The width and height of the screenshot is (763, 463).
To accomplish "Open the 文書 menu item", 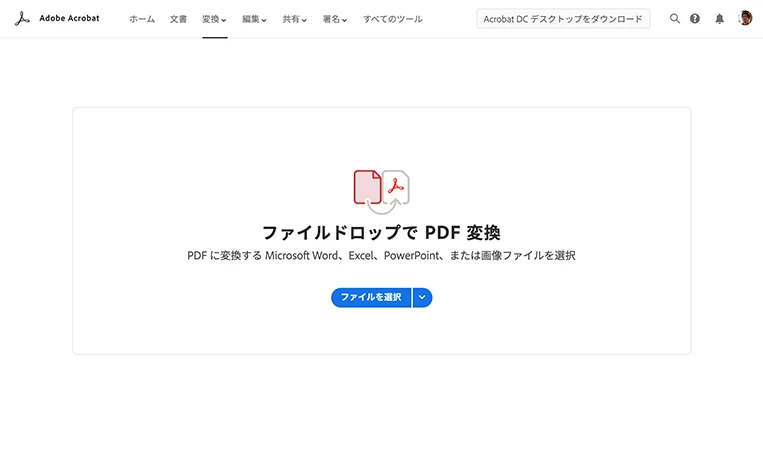I will pos(178,19).
